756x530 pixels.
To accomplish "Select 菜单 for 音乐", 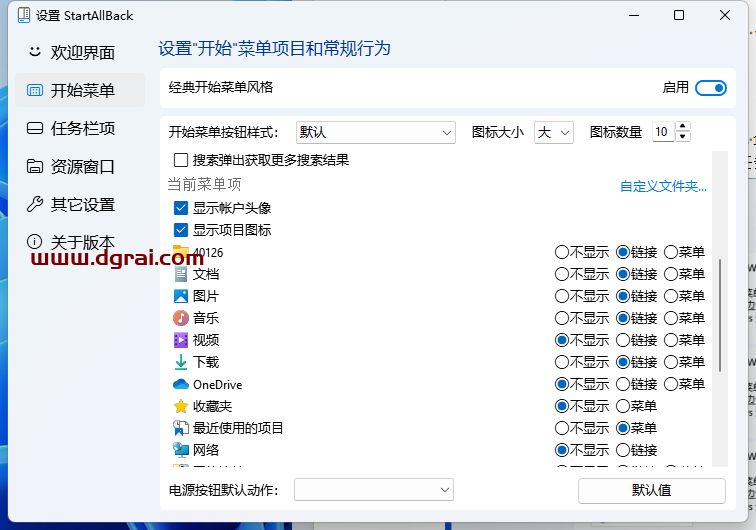I will (671, 318).
